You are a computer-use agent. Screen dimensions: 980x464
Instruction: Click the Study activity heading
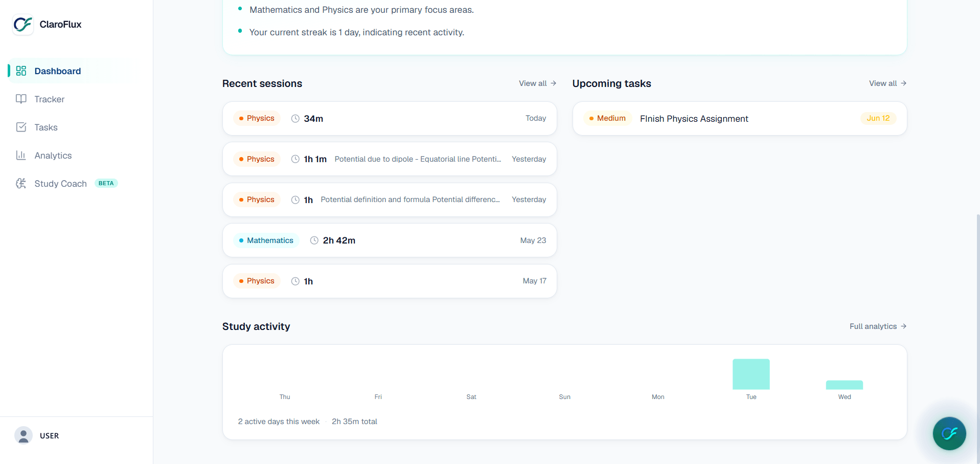click(256, 326)
